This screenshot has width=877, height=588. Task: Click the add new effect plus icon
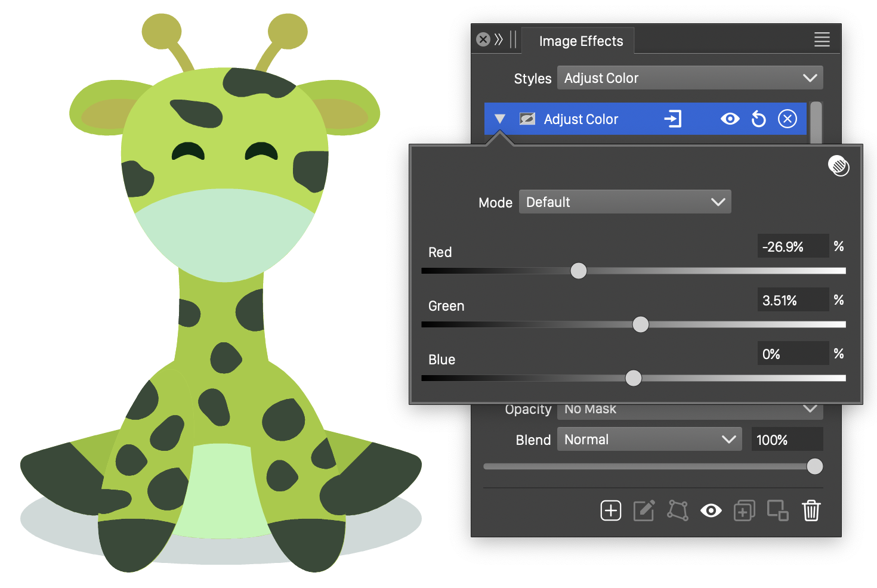(x=610, y=511)
